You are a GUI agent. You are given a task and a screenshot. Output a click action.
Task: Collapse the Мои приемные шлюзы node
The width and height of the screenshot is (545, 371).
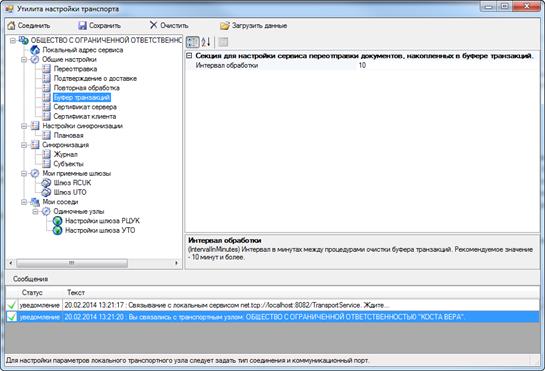pos(24,173)
